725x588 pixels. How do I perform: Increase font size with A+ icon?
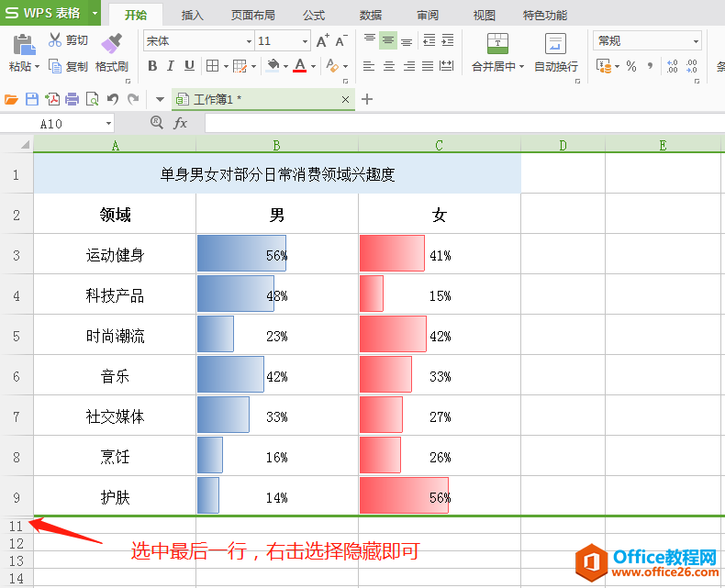click(x=323, y=40)
